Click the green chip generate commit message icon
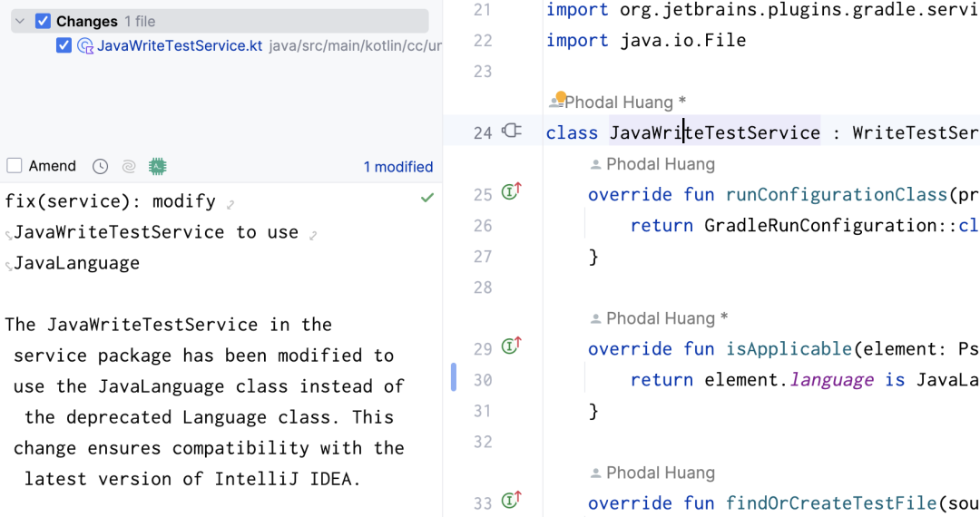 tap(158, 166)
